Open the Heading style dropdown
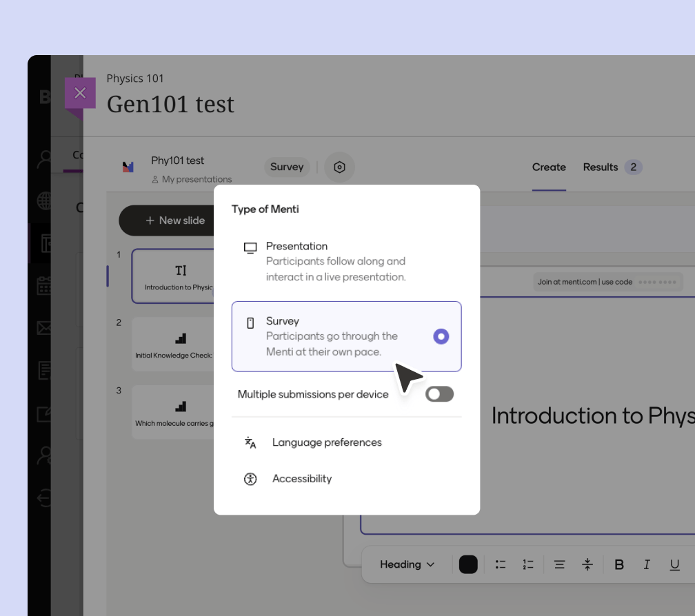This screenshot has width=695, height=616. (x=407, y=564)
